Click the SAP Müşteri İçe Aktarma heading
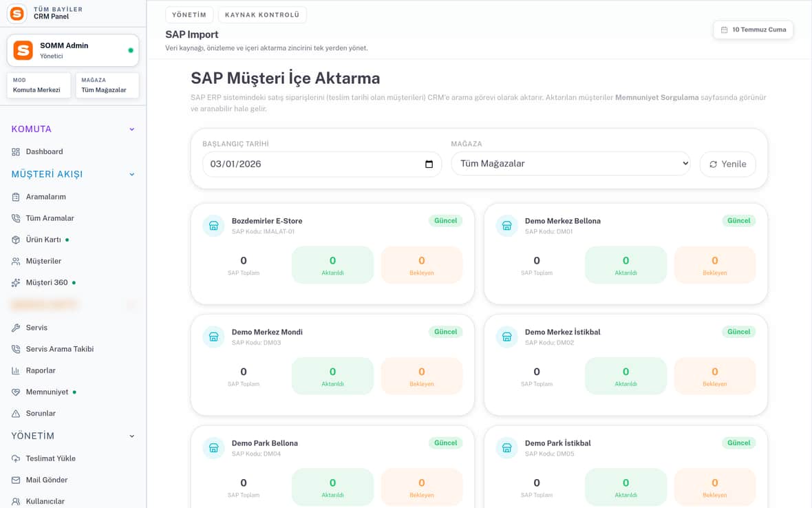This screenshot has height=508, width=812. pos(286,78)
